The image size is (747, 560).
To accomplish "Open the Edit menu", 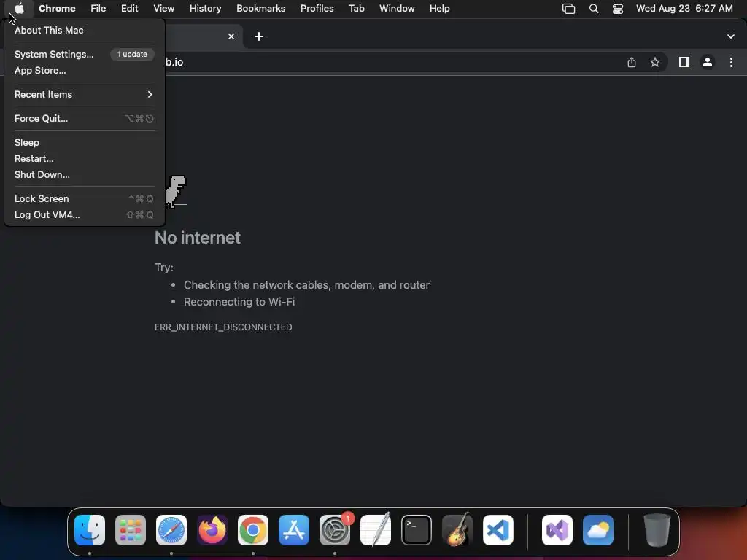I will click(x=130, y=9).
